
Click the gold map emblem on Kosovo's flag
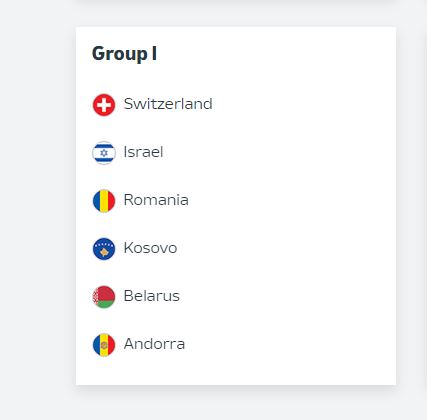[x=104, y=252]
